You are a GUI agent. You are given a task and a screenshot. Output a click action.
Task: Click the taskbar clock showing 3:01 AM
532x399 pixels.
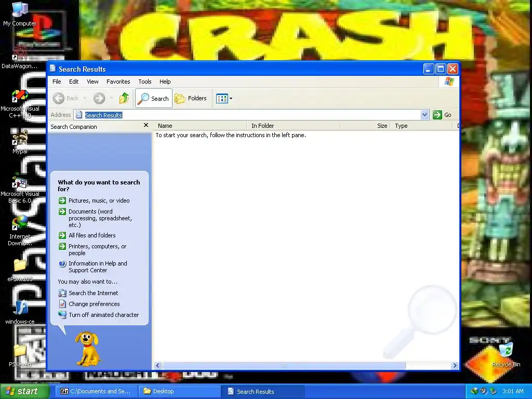coord(513,391)
